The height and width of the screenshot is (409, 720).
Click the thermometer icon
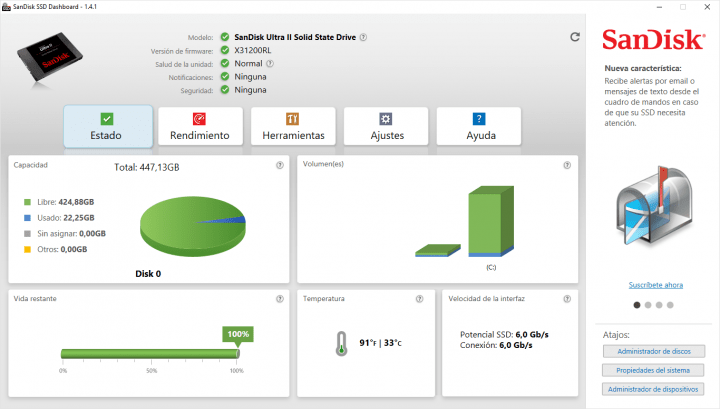pyautogui.click(x=341, y=344)
